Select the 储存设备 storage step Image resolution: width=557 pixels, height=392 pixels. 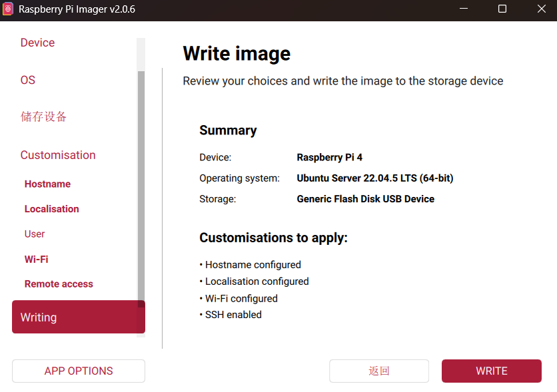coord(44,117)
